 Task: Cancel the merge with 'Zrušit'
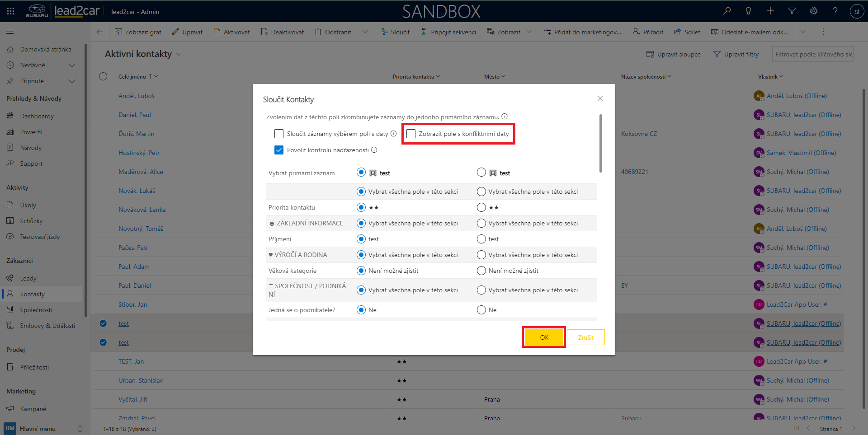click(585, 337)
